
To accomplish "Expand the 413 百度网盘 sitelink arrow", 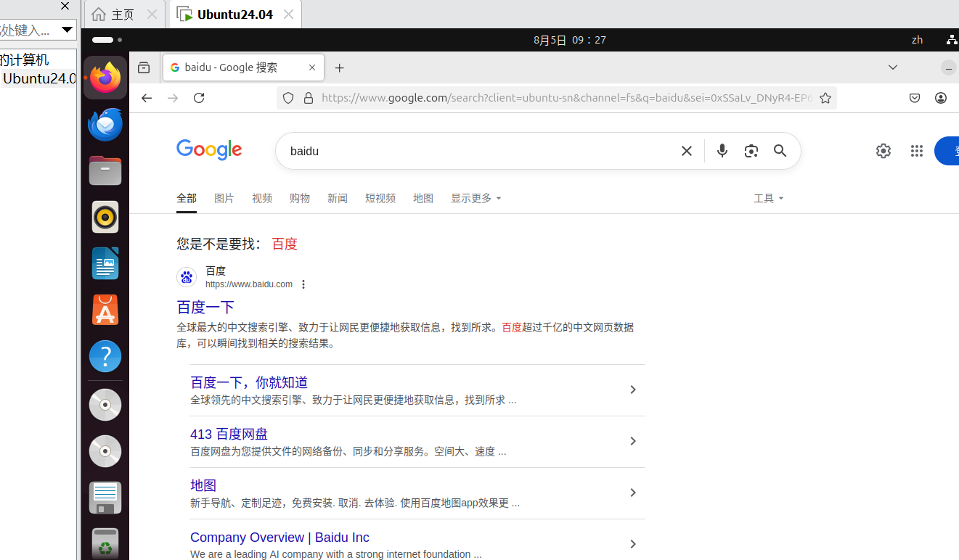I will pyautogui.click(x=633, y=442).
